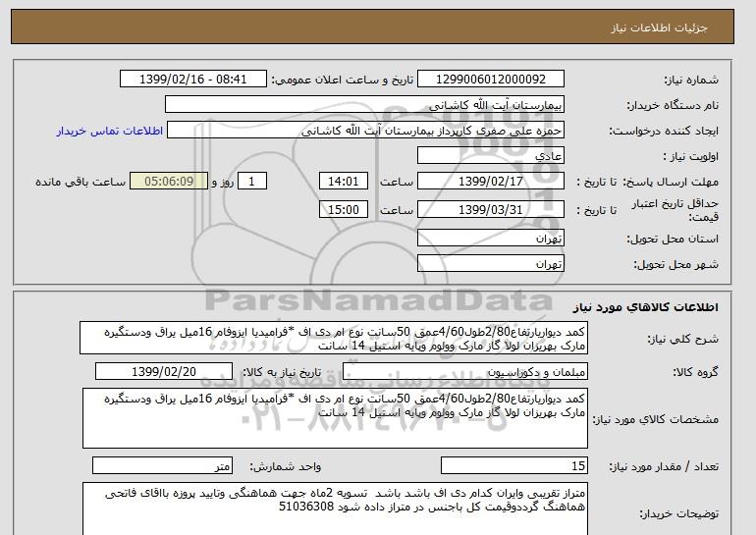Click the تاریخ و ساعت اعلان عمومی label
Viewport: 756px width, 535px height.
point(343,80)
